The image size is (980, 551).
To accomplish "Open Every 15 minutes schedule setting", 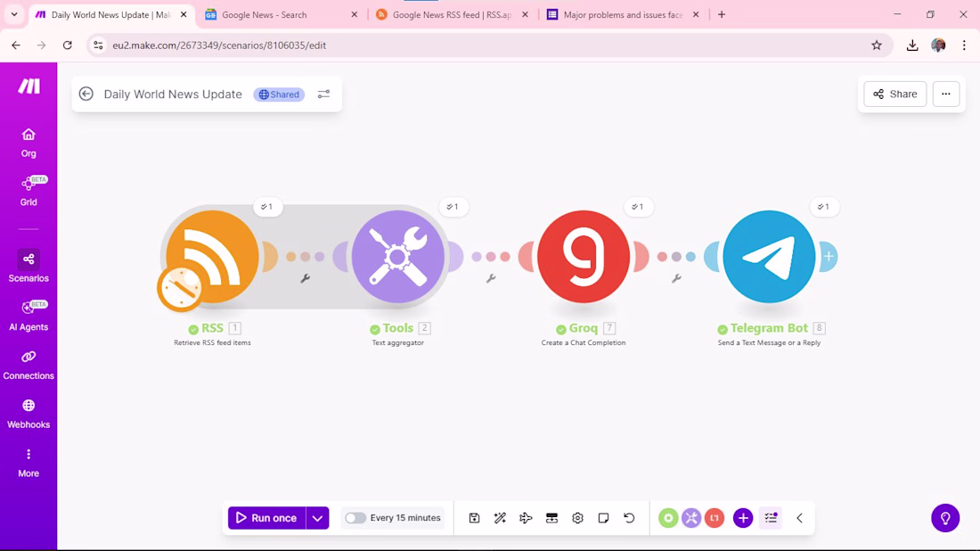I will pyautogui.click(x=405, y=518).
